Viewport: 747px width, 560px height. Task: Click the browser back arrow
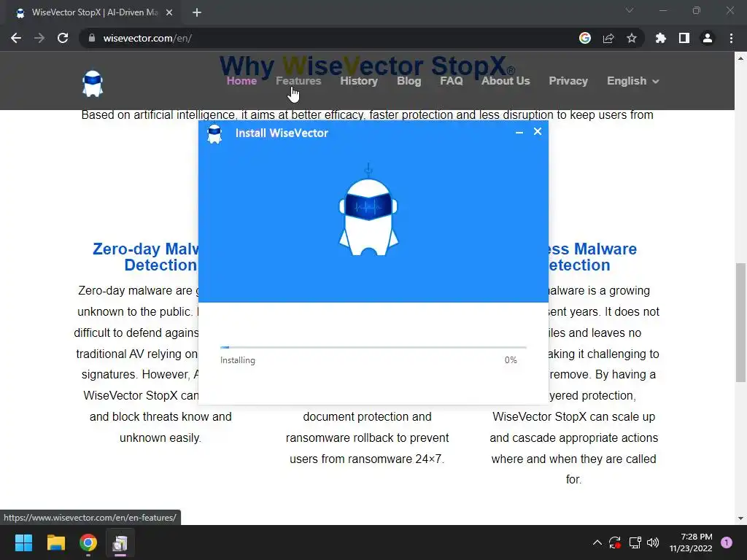(x=16, y=38)
